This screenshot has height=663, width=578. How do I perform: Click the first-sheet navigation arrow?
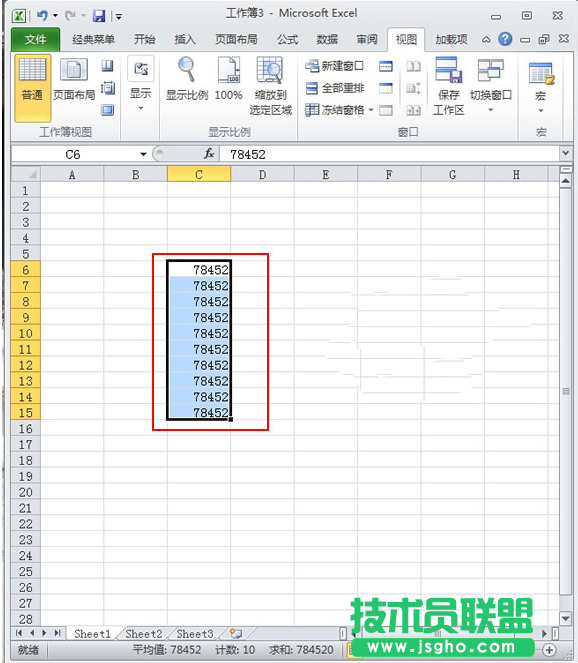[18, 633]
